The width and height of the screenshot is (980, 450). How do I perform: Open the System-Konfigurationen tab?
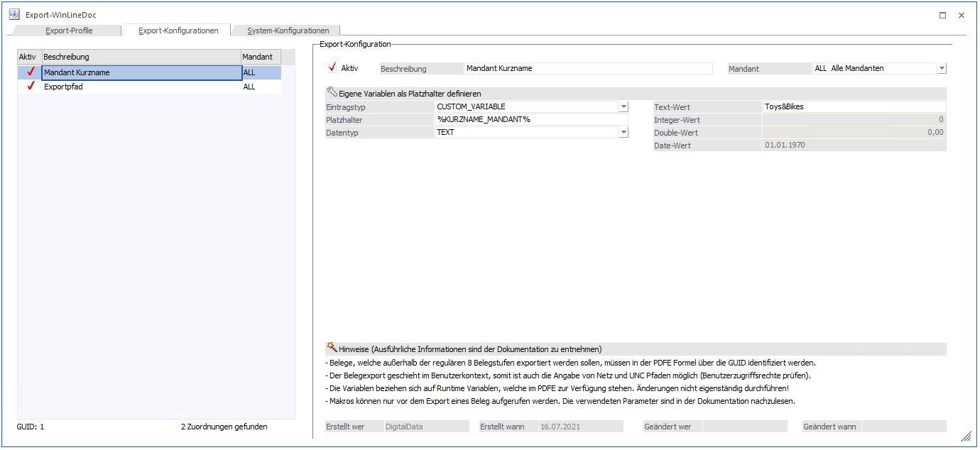(x=288, y=31)
